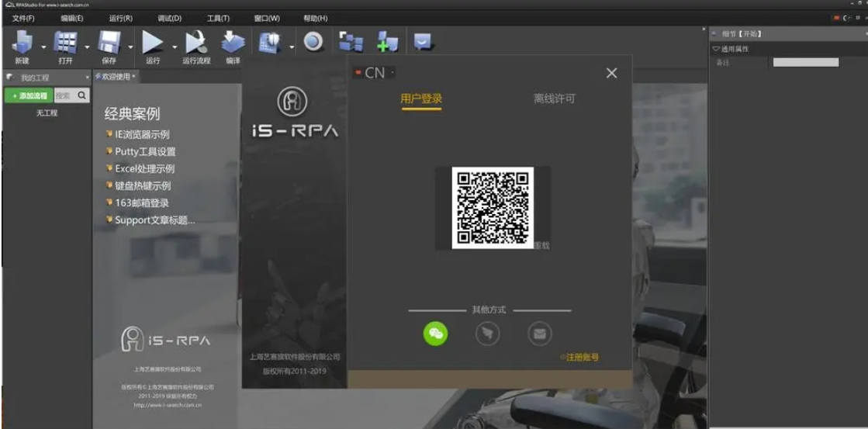This screenshot has width=868, height=429.
Task: Click the 运行流程 toolbar icon
Action: click(196, 43)
